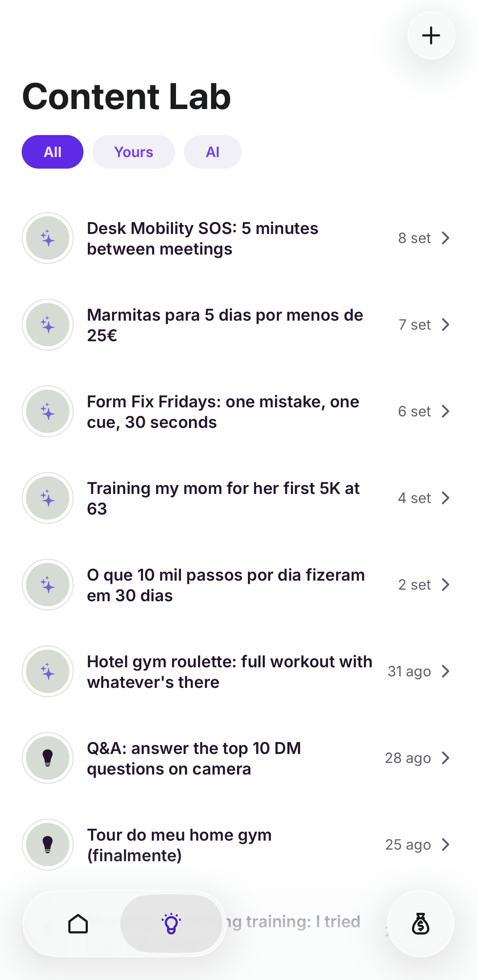Expand chevron next to 4 set

(x=446, y=498)
